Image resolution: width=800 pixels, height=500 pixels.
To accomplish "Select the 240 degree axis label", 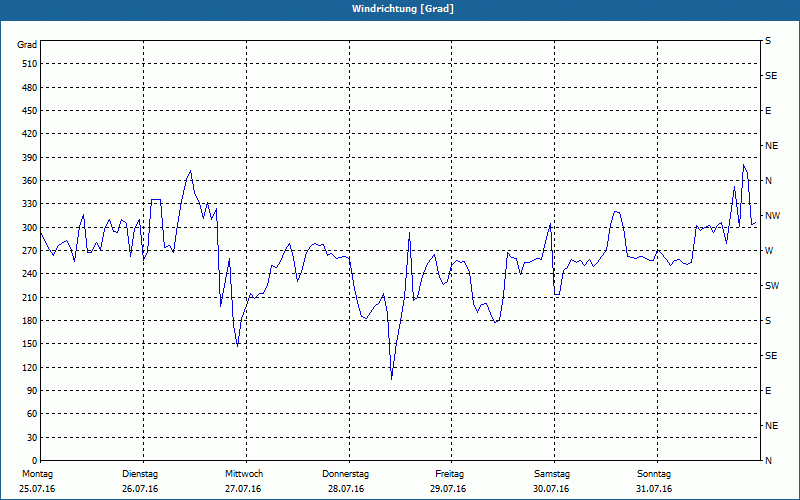I will point(30,274).
